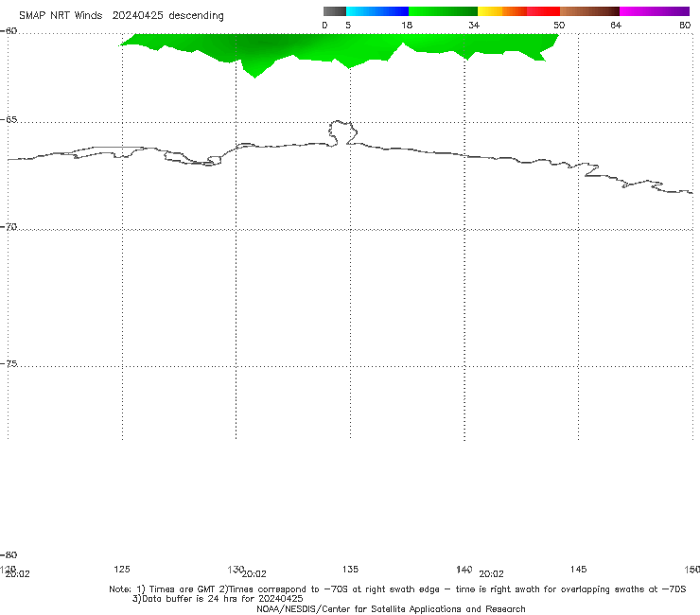The height and width of the screenshot is (615, 700).
Task: Click the NOAA/NESDIS credit line
Action: coord(391,609)
